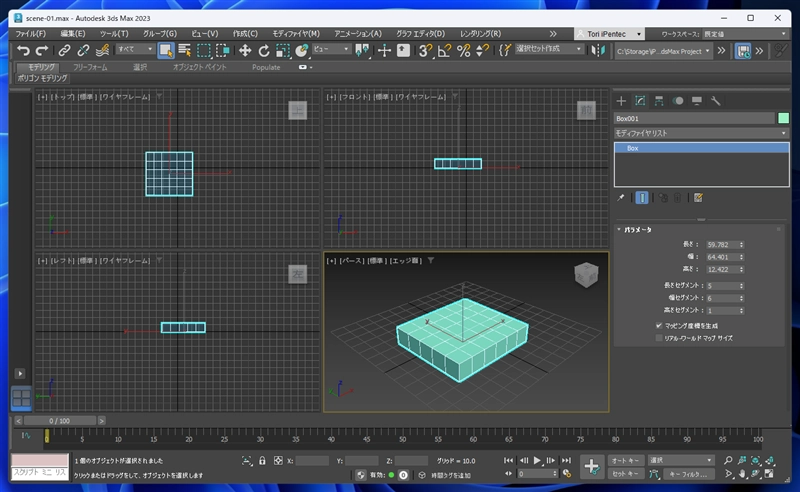Image resolution: width=800 pixels, height=492 pixels.
Task: Toggle the Spinner Snap button
Action: pyautogui.click(x=482, y=50)
